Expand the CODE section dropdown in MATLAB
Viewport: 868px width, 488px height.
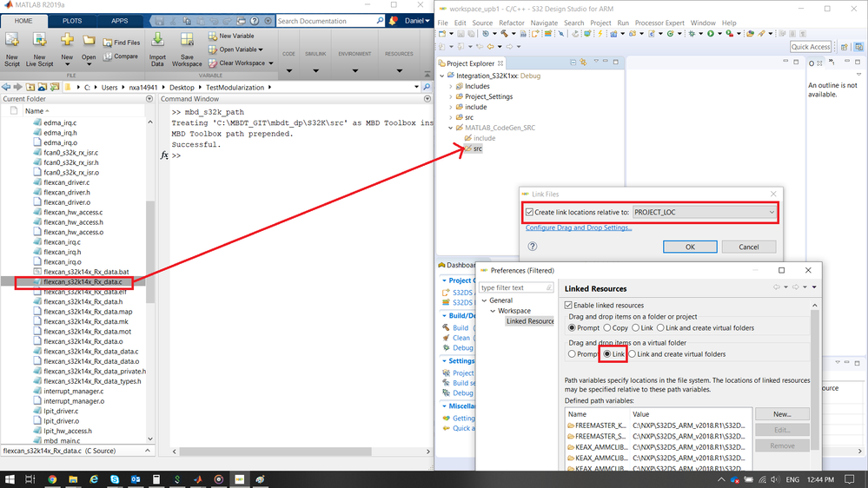pos(289,70)
